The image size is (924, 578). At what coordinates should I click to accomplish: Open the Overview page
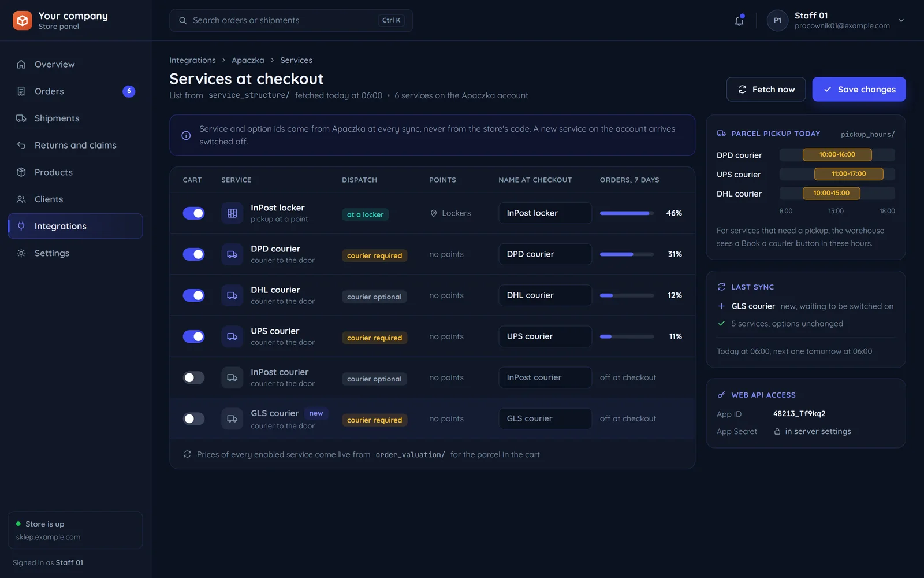tap(75, 64)
